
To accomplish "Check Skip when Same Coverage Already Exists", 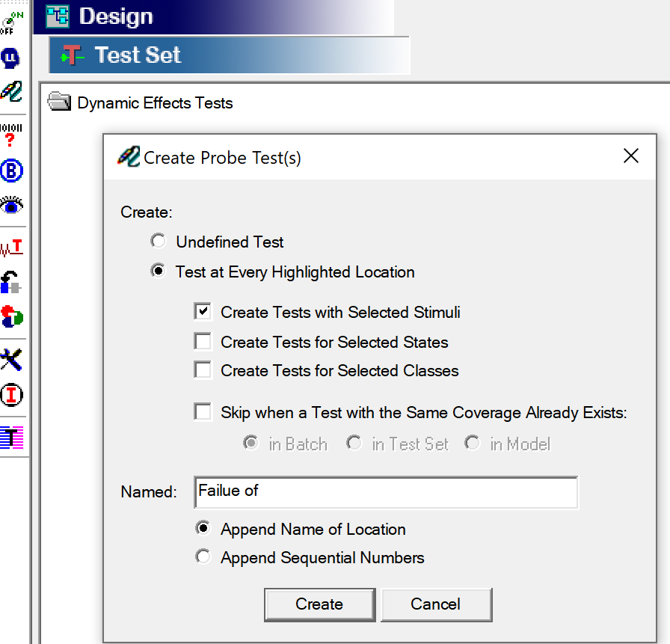I will pyautogui.click(x=203, y=412).
